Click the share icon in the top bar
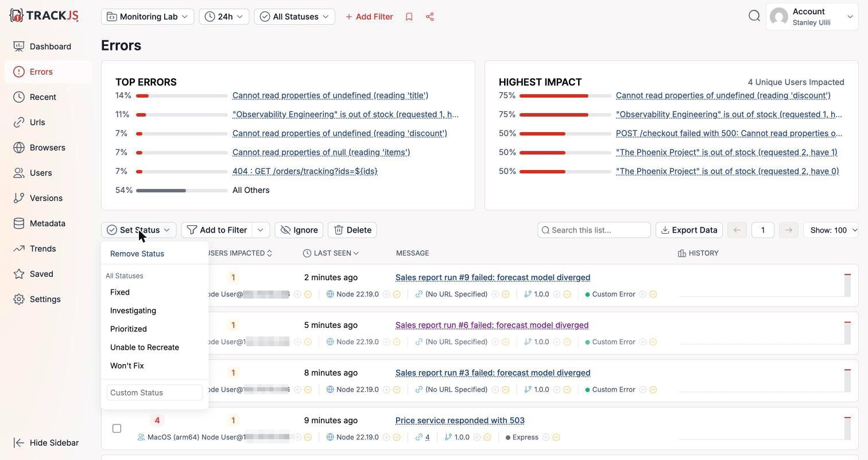The height and width of the screenshot is (460, 868). pyautogui.click(x=430, y=17)
